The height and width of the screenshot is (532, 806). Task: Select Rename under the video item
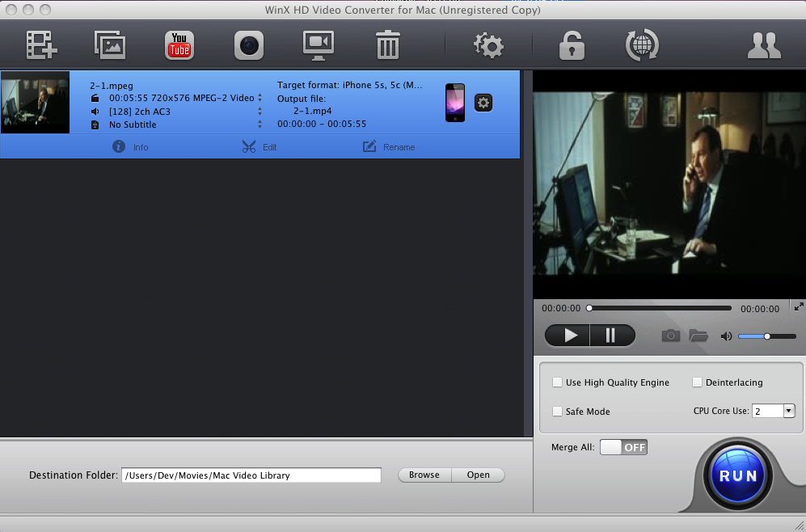point(389,147)
